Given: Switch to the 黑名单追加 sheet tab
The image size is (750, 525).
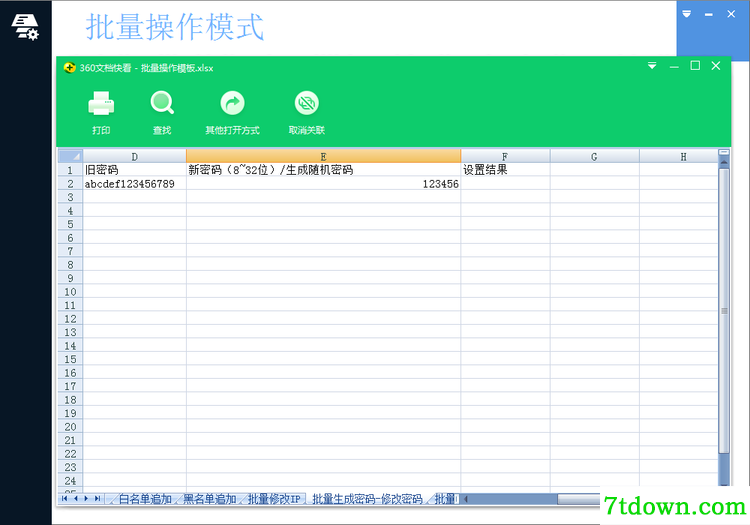Looking at the screenshot, I should click(210, 499).
